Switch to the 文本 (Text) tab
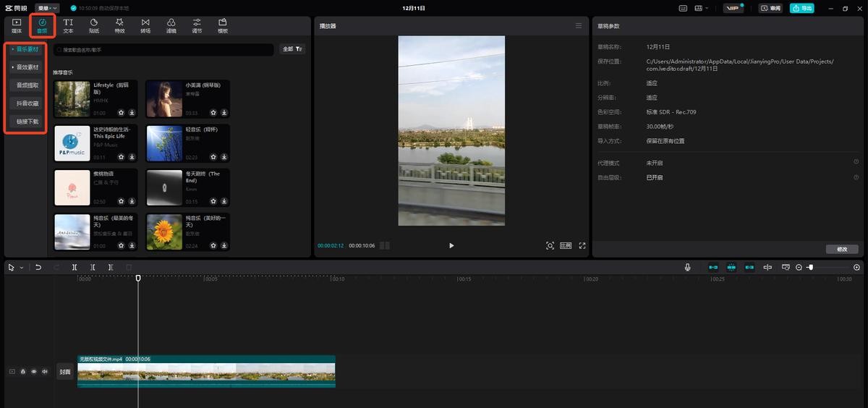868x408 pixels. pos(68,25)
